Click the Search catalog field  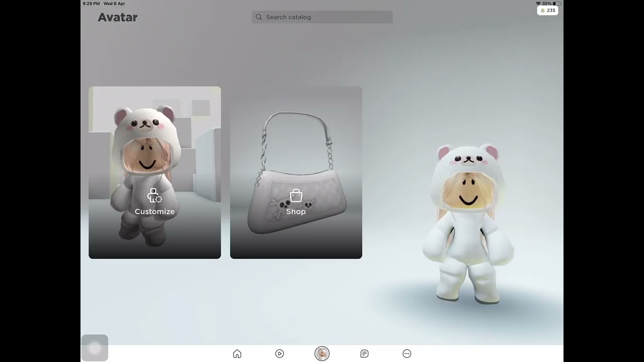tap(322, 17)
